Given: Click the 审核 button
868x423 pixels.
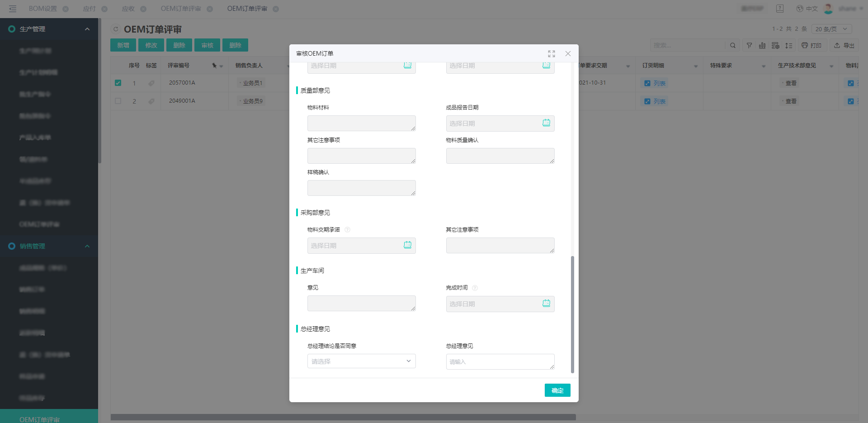Looking at the screenshot, I should click(x=207, y=45).
